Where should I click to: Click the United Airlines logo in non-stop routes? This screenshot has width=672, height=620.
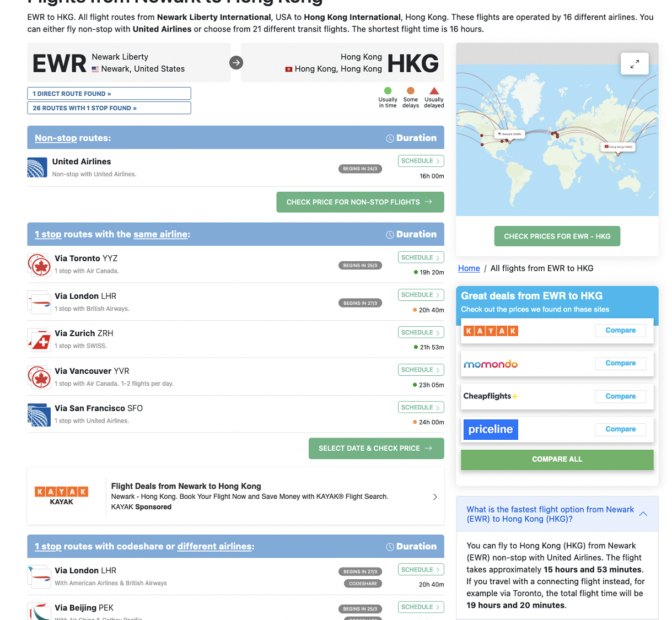pyautogui.click(x=37, y=168)
